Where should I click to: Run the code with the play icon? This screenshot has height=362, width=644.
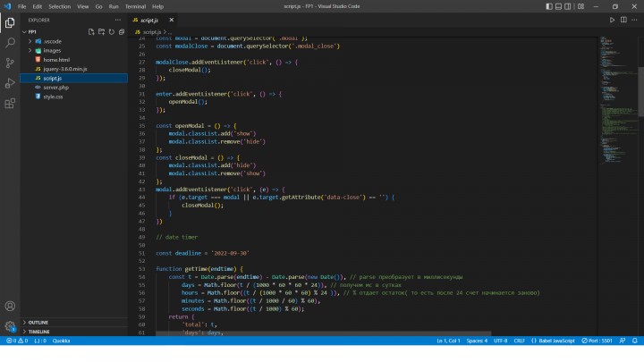point(612,20)
